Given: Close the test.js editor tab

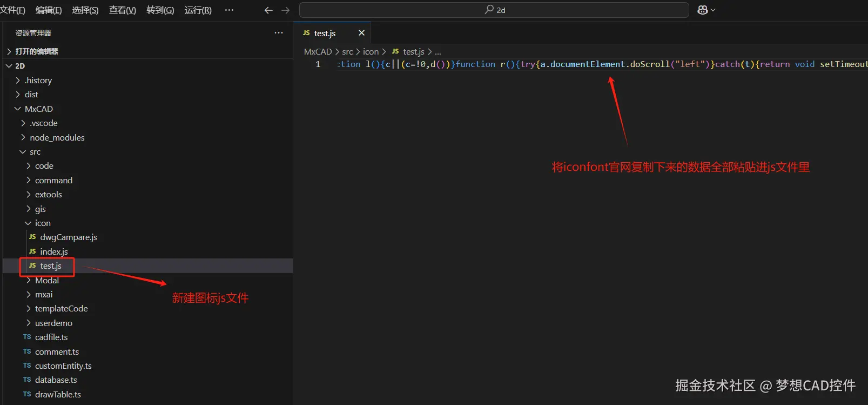Looking at the screenshot, I should (x=361, y=33).
